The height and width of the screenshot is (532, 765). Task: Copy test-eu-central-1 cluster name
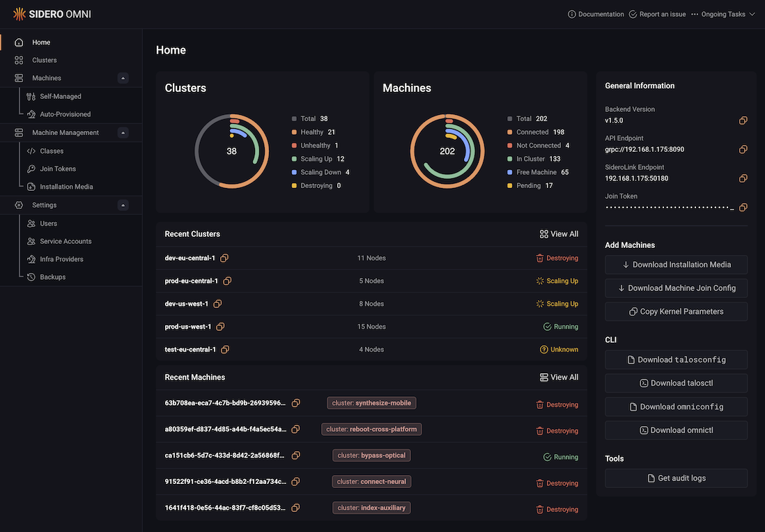pyautogui.click(x=225, y=350)
